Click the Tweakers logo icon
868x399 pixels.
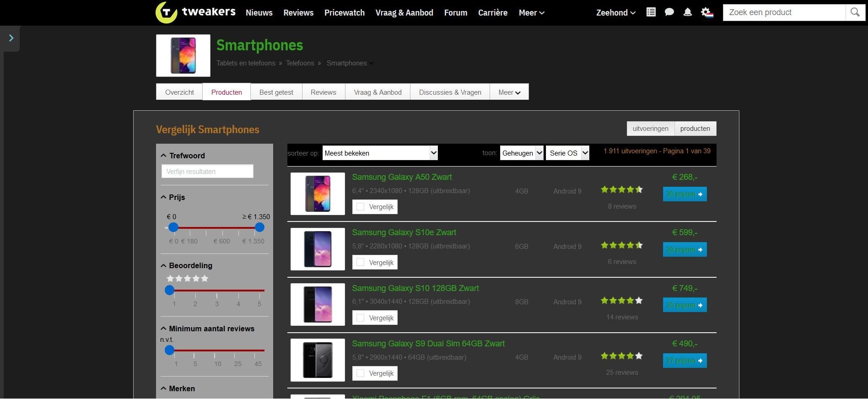pyautogui.click(x=167, y=12)
